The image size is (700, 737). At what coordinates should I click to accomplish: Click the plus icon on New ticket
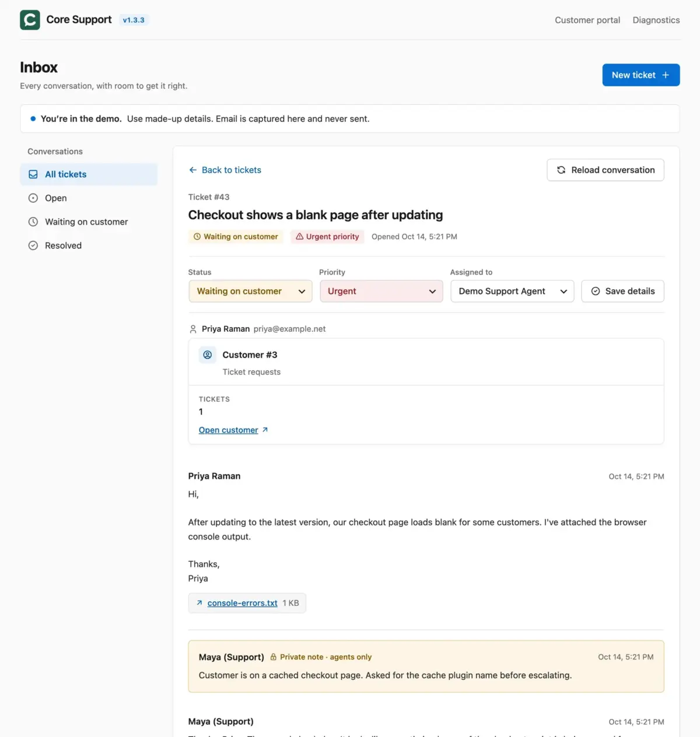[666, 75]
